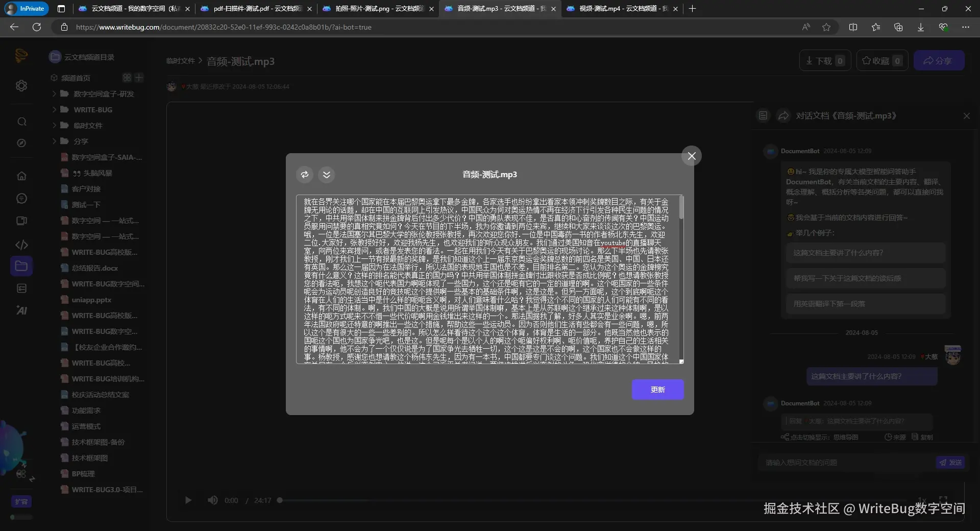Click the double-chevron collapse icon in dialog
Viewport: 980px width, 531px height.
[x=327, y=175]
